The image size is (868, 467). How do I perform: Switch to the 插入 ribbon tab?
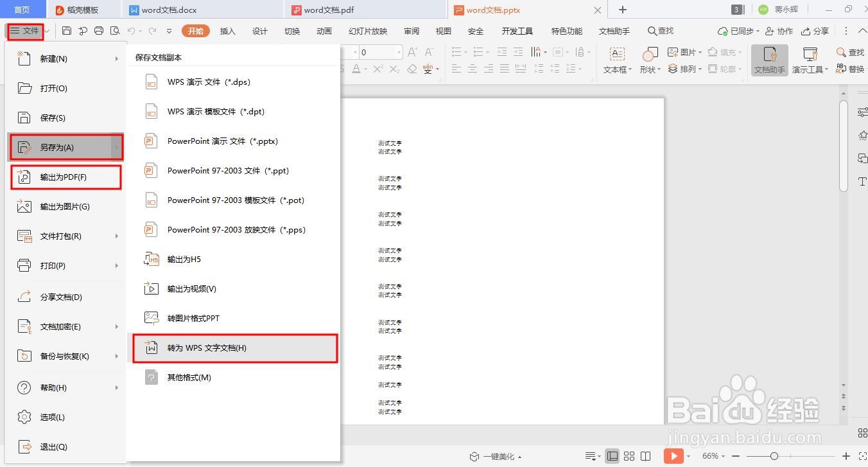tap(227, 30)
